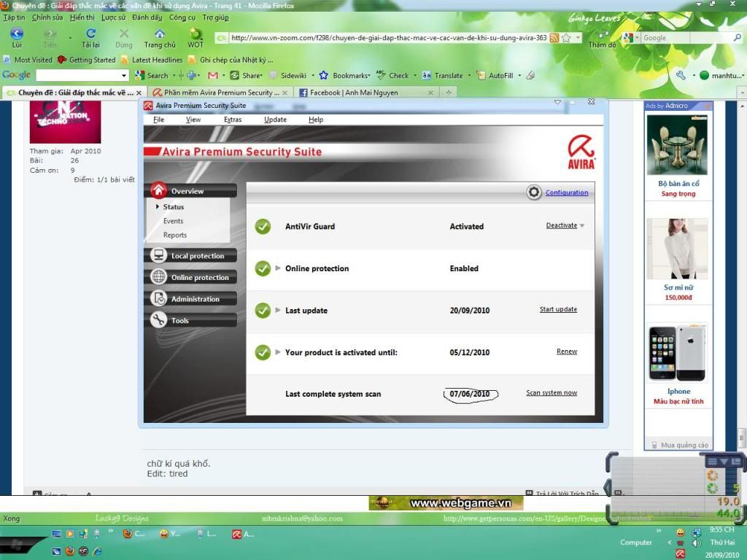Click Check spelling in the Google toolbar

(x=393, y=75)
